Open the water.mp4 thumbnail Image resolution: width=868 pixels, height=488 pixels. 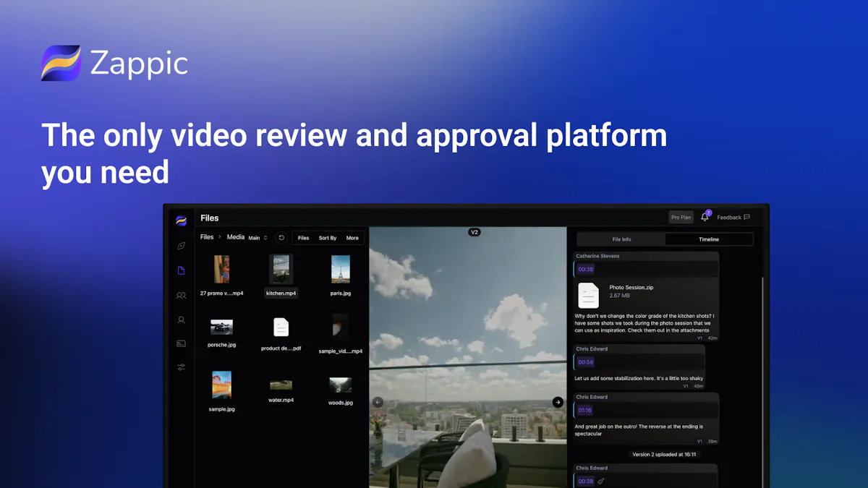coord(281,385)
